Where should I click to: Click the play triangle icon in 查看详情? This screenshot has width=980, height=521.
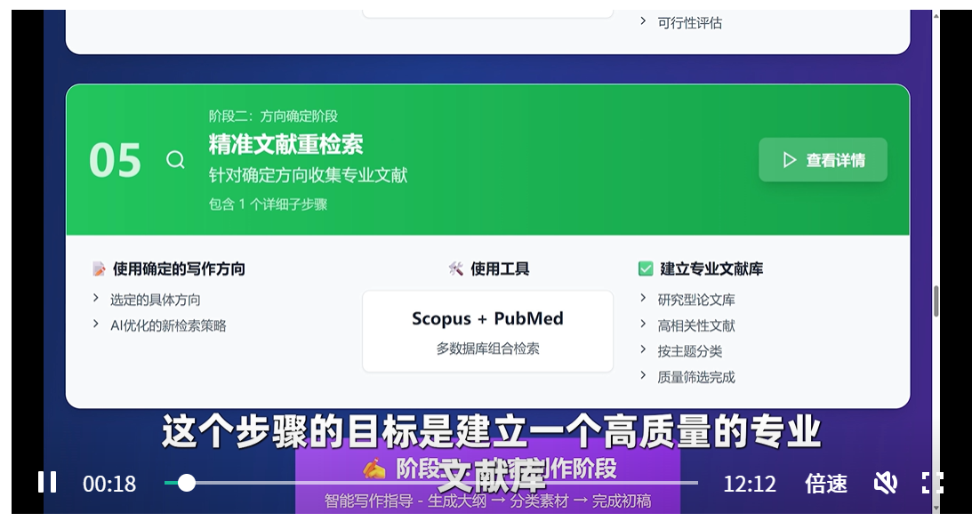pos(790,160)
